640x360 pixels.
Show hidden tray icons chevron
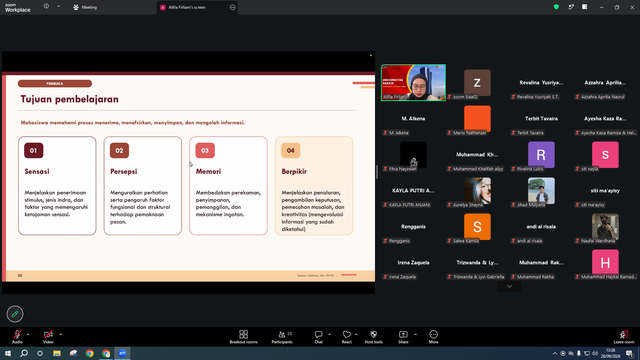pos(555,353)
